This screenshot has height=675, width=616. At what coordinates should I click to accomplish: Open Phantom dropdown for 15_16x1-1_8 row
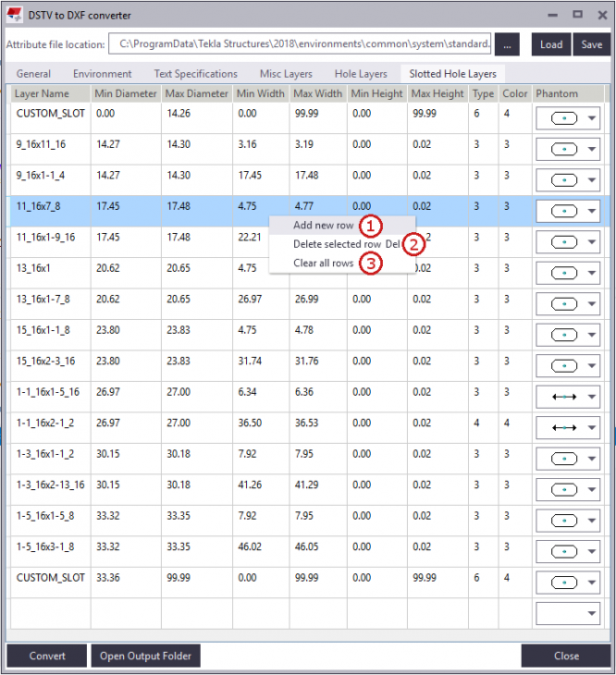point(568,335)
